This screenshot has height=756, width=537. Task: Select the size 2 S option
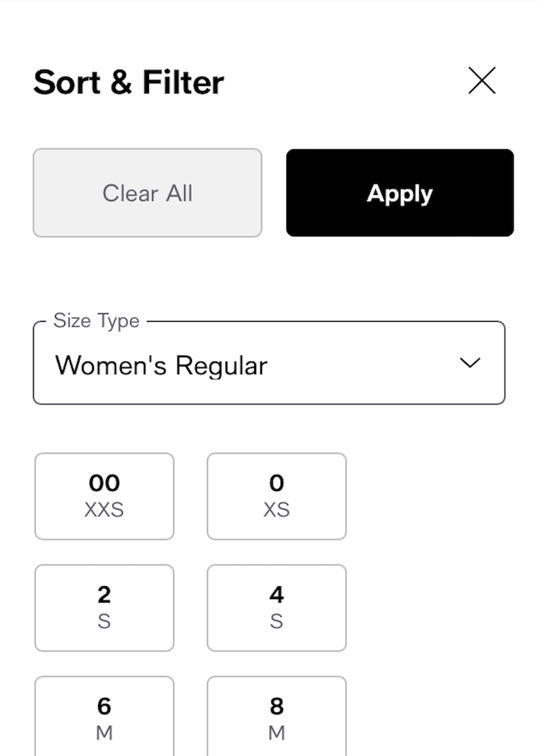(x=105, y=608)
